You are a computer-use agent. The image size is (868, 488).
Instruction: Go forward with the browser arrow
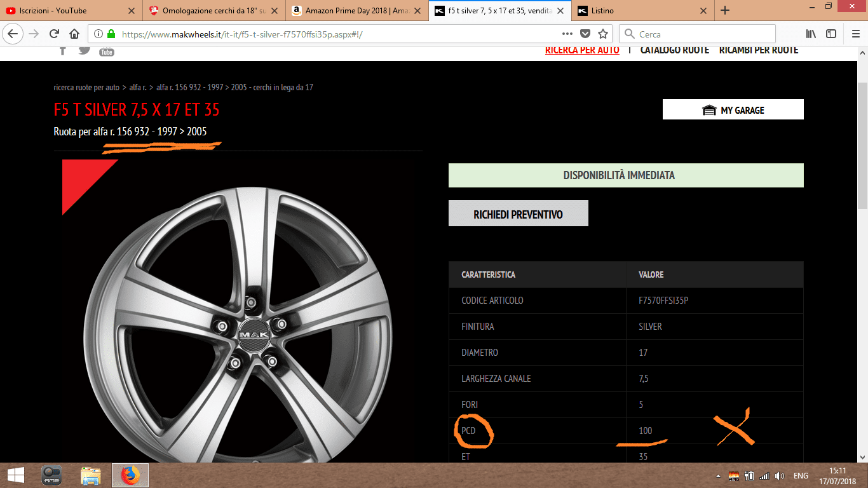tap(34, 34)
